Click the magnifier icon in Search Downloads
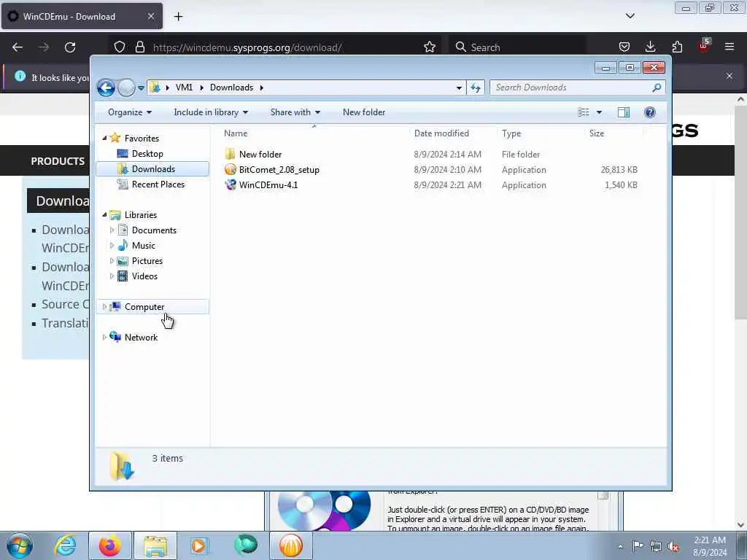 [657, 87]
